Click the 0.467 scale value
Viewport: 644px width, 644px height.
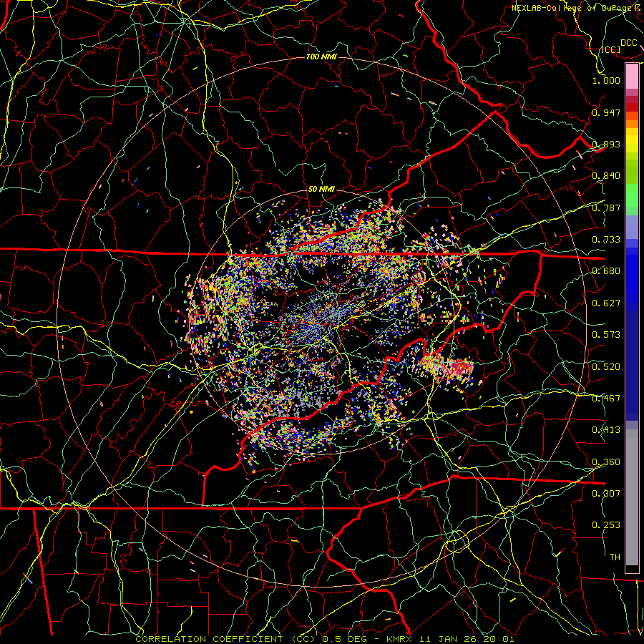[606, 399]
